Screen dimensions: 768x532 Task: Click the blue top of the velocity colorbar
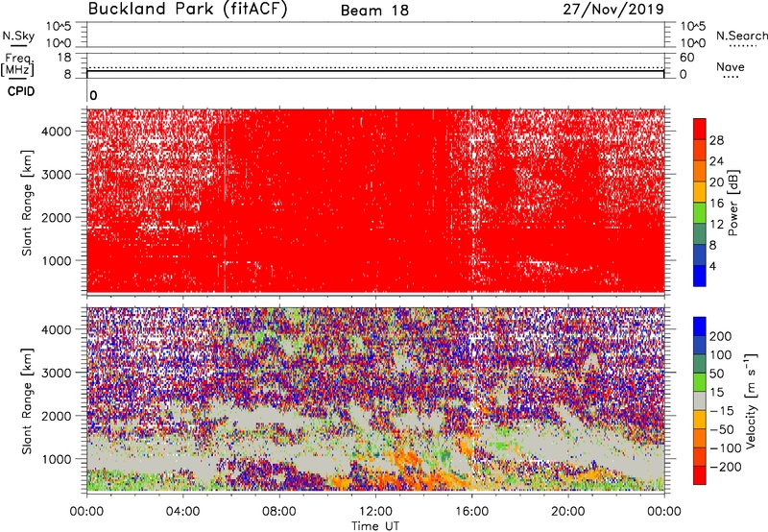[x=700, y=326]
